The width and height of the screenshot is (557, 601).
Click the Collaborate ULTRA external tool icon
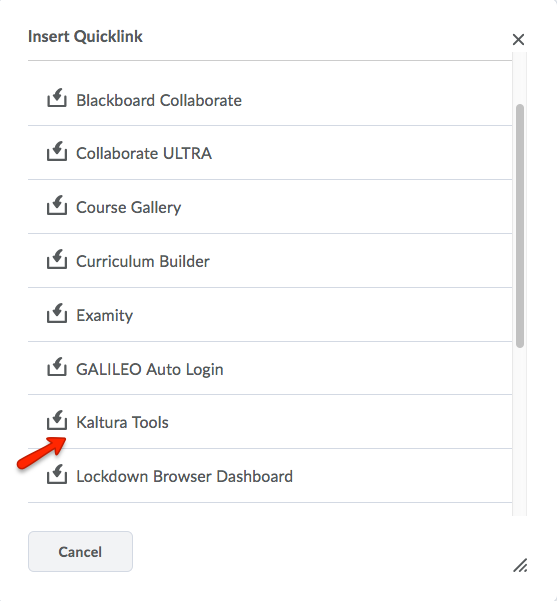57,151
